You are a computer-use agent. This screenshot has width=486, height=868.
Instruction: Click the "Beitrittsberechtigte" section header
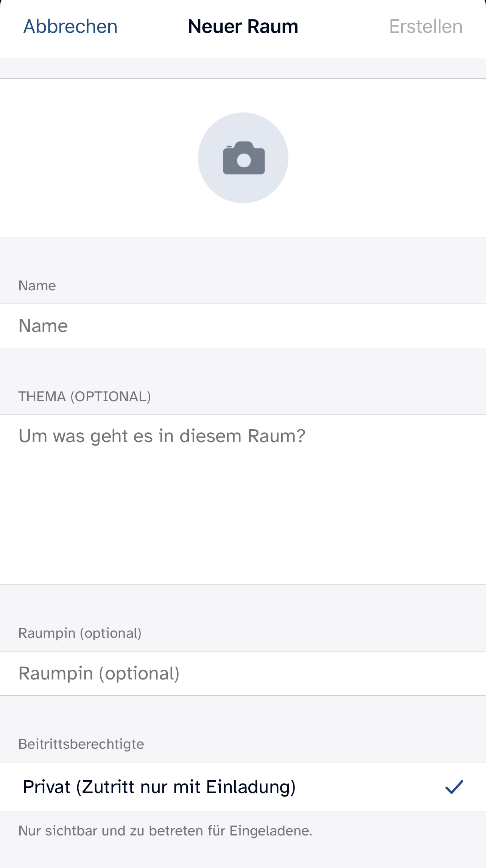click(81, 744)
